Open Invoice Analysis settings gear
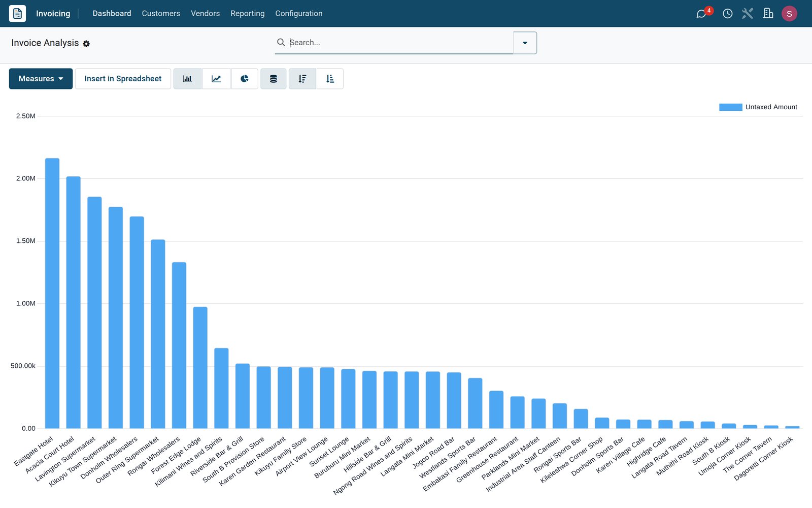 tap(86, 44)
